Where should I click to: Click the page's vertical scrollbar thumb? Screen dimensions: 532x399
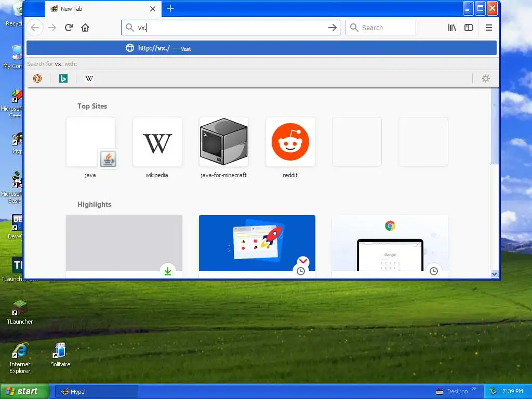pos(494,126)
